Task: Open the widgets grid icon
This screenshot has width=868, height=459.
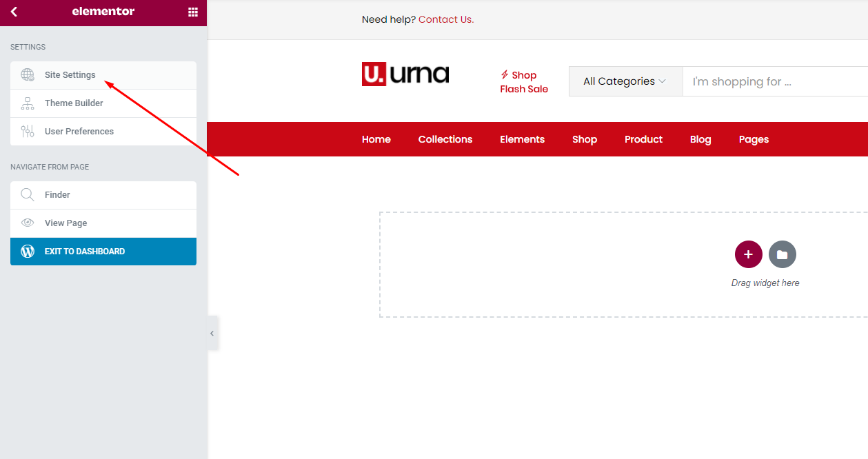Action: 193,12
